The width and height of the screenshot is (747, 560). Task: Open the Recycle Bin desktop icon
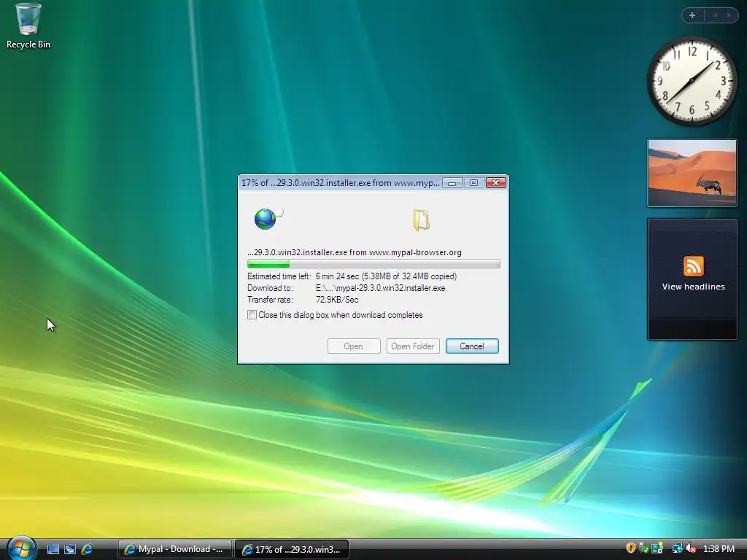point(28,26)
